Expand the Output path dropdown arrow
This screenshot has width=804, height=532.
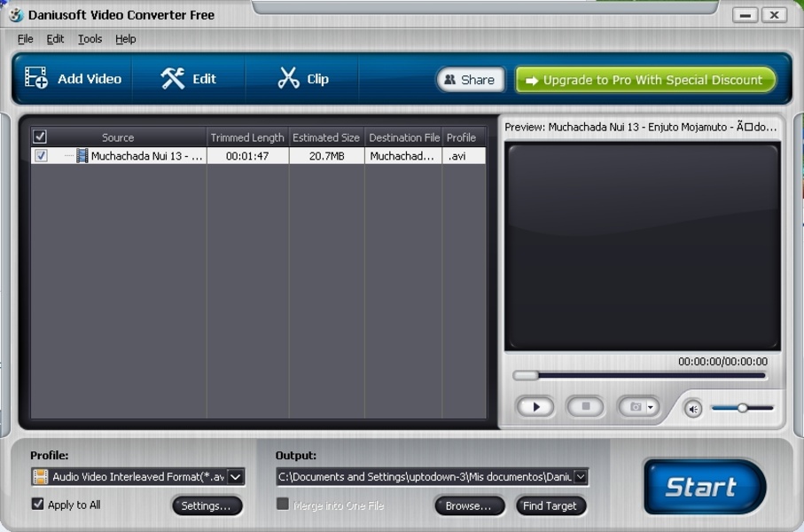point(580,477)
